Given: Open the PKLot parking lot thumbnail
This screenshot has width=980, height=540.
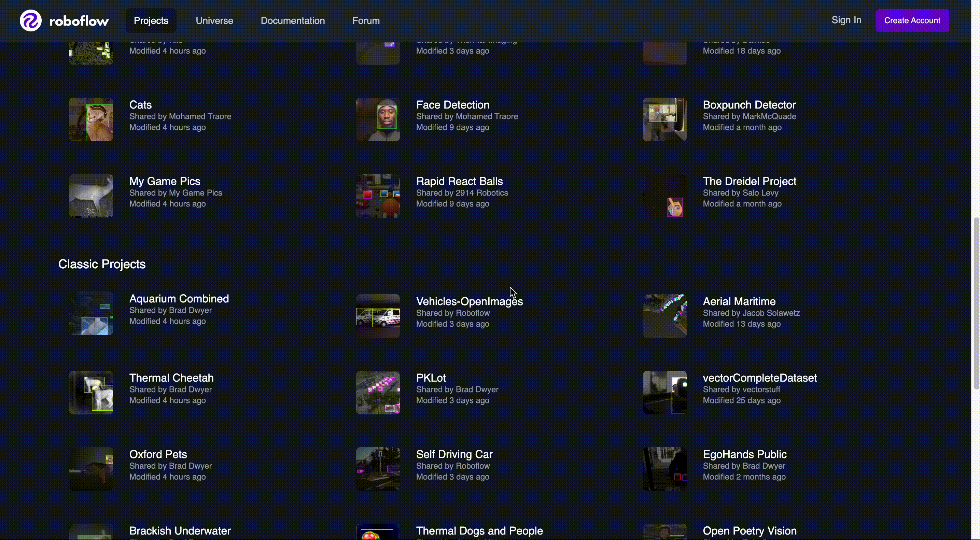Looking at the screenshot, I should tap(378, 393).
